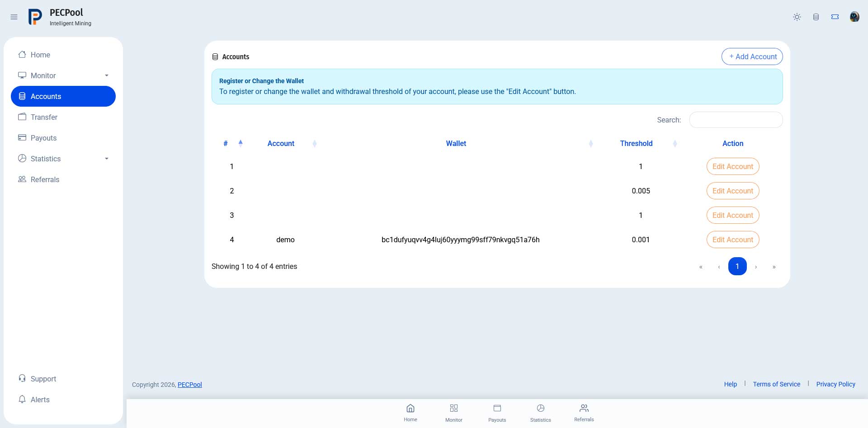Open the ticket icon in header
This screenshot has width=868, height=428.
[x=835, y=17]
